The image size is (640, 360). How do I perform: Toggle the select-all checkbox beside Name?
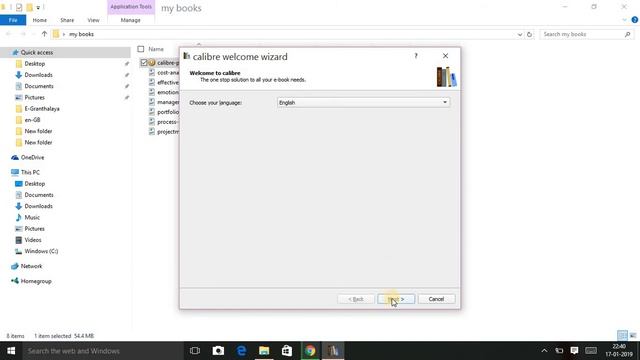click(x=141, y=49)
